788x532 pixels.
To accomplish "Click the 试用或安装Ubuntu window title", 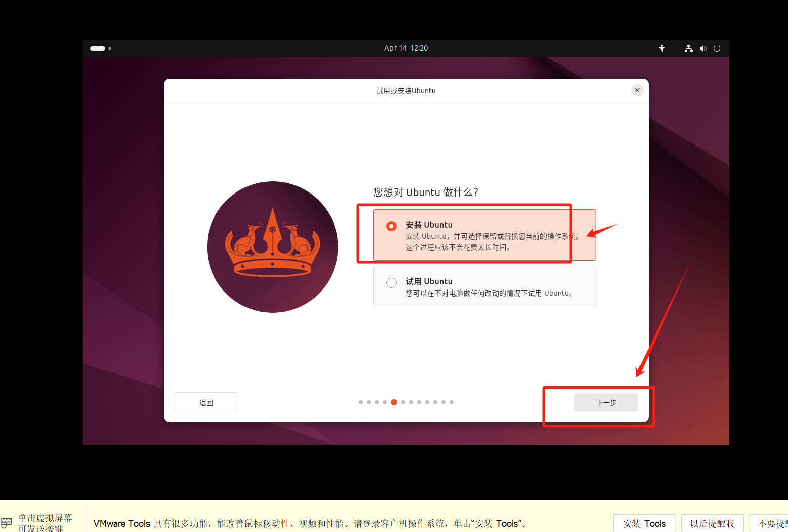I will (406, 91).
